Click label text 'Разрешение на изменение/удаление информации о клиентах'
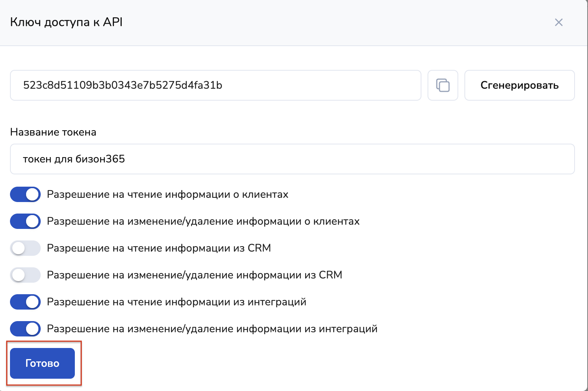Viewport: 588px width, 391px height. click(203, 221)
